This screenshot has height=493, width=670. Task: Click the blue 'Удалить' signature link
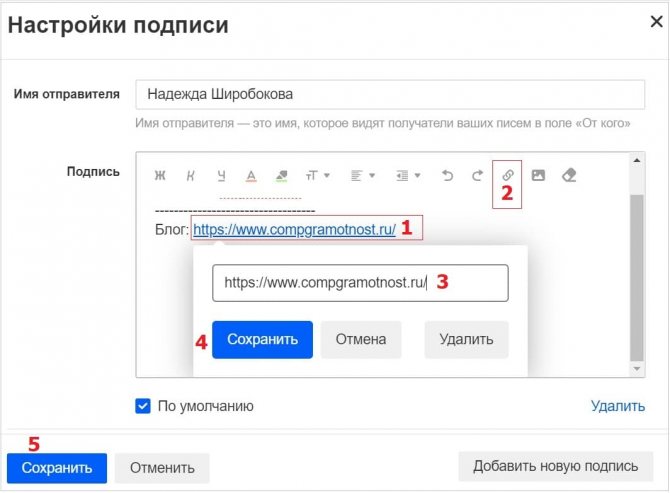(617, 406)
